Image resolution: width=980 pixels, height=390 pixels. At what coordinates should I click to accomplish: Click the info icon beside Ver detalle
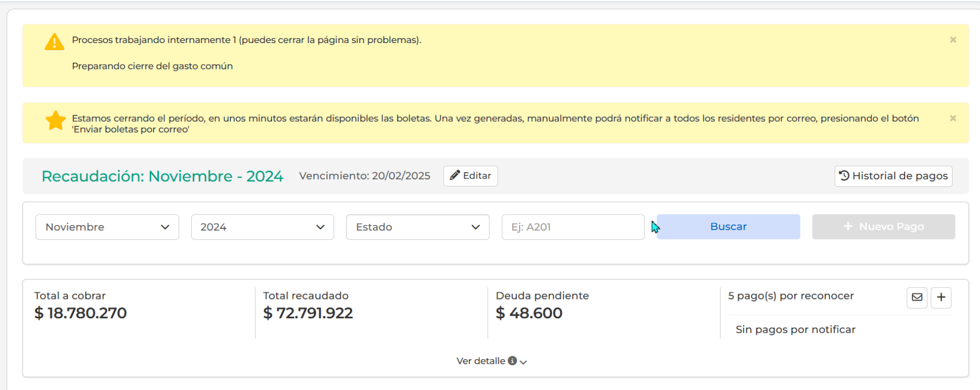click(512, 361)
